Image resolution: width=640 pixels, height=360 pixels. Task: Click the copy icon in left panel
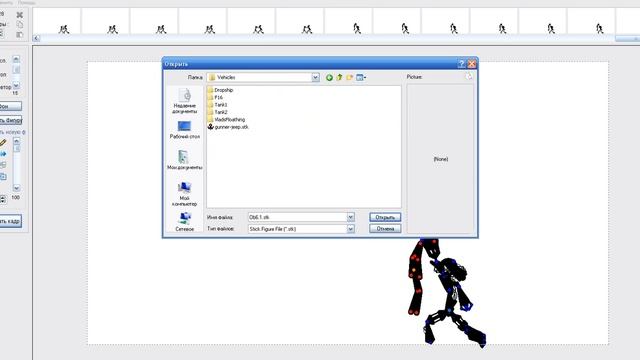(20, 25)
